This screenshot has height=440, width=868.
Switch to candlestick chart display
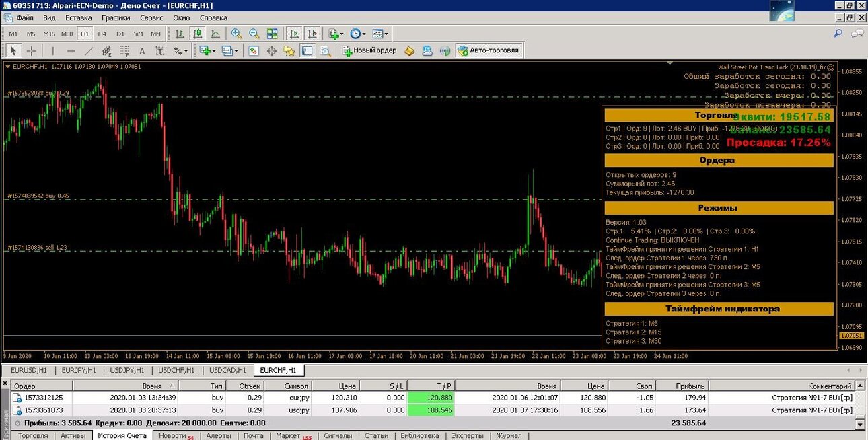[198, 34]
